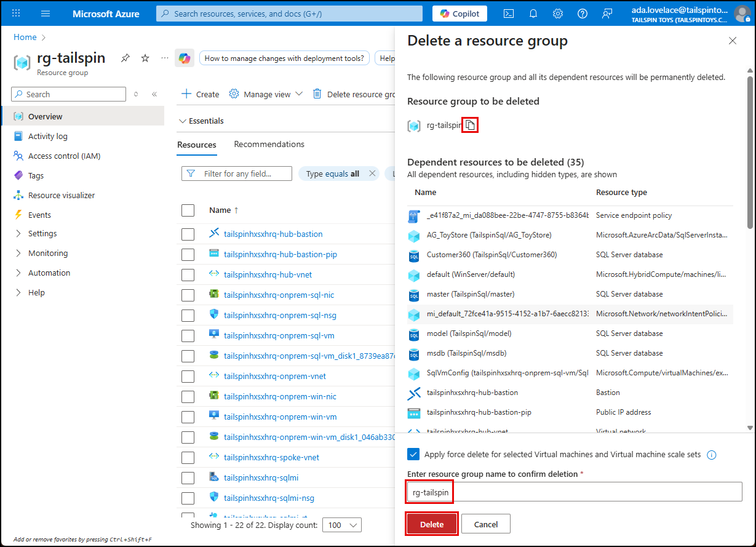Pin rg-tailspin to a dashboard
756x547 pixels.
coord(125,58)
